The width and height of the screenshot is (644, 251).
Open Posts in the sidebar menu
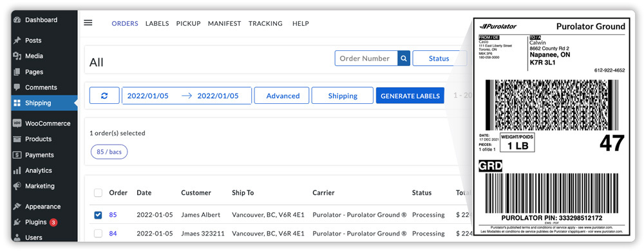33,40
